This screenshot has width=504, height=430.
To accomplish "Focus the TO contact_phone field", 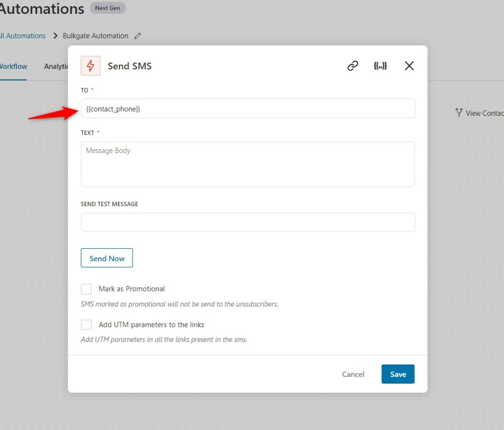I will click(248, 108).
